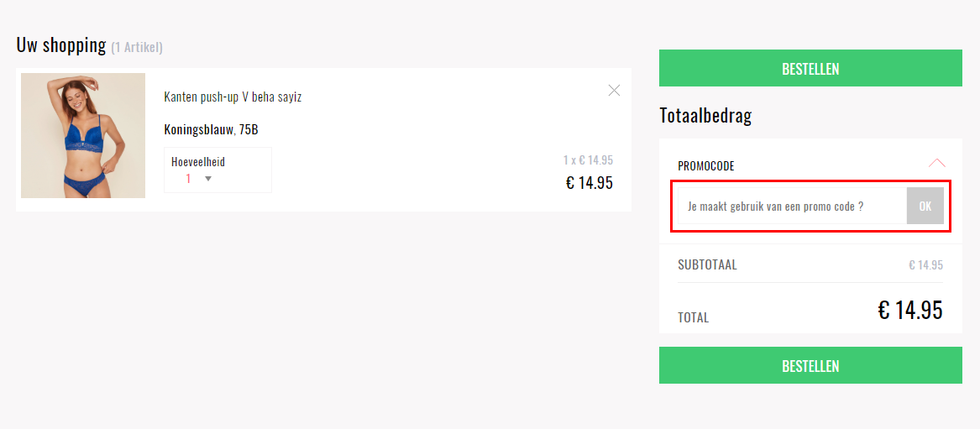Remove the item with the X icon
Viewport: 980px width, 429px height.
(614, 91)
